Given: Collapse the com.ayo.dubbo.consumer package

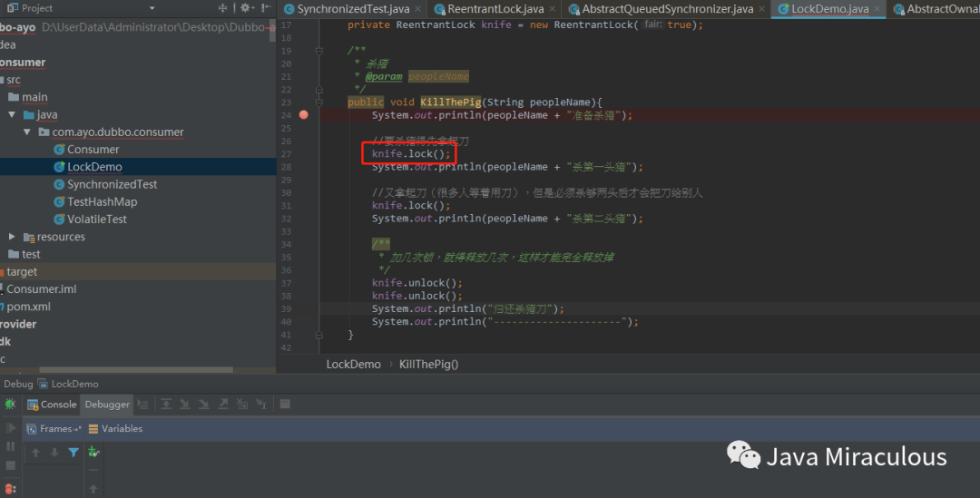Looking at the screenshot, I should tap(27, 132).
